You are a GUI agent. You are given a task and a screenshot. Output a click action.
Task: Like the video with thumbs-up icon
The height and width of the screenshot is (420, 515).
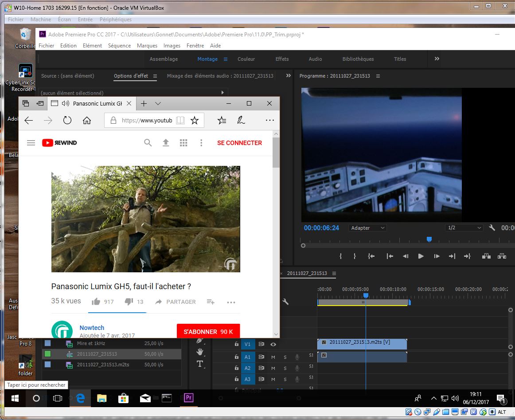(x=96, y=302)
